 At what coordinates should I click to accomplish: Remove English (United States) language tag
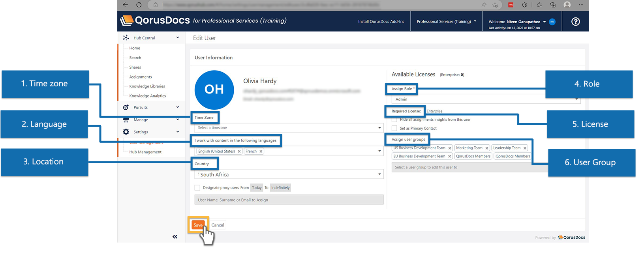[239, 151]
